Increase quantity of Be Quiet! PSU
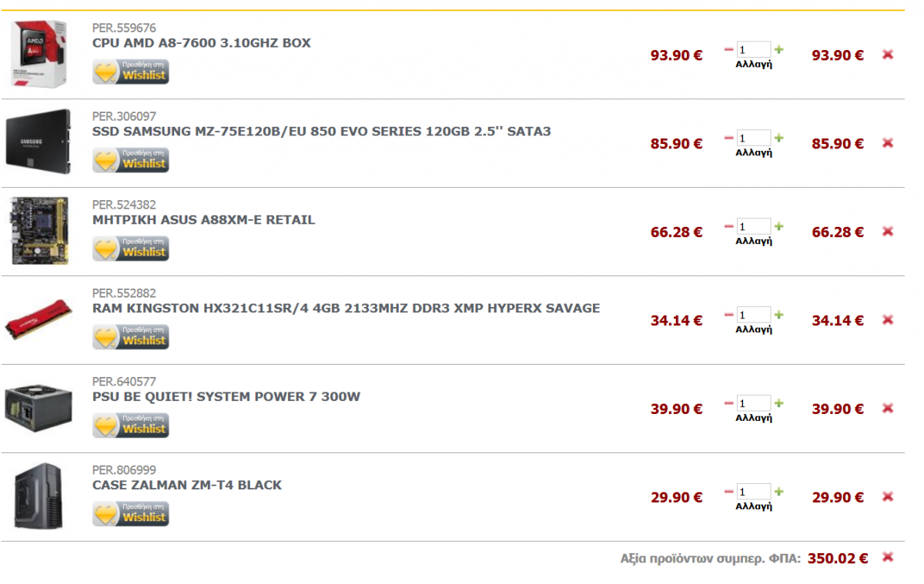The height and width of the screenshot is (584, 924). [778, 403]
